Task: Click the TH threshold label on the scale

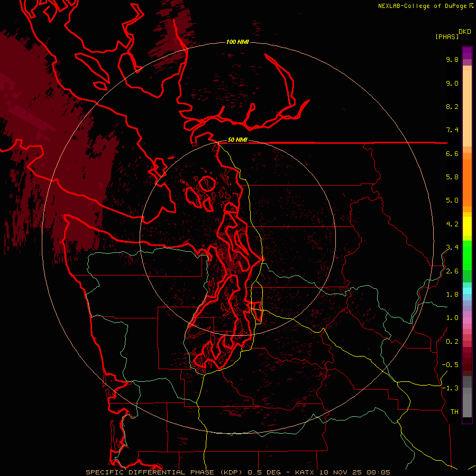Action: [x=454, y=412]
